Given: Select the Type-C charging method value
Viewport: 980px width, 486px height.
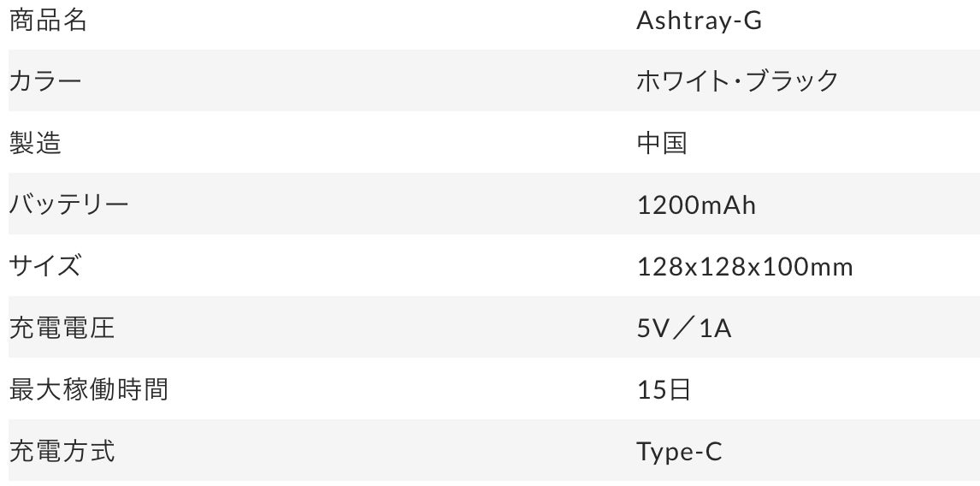Looking at the screenshot, I should tap(679, 452).
